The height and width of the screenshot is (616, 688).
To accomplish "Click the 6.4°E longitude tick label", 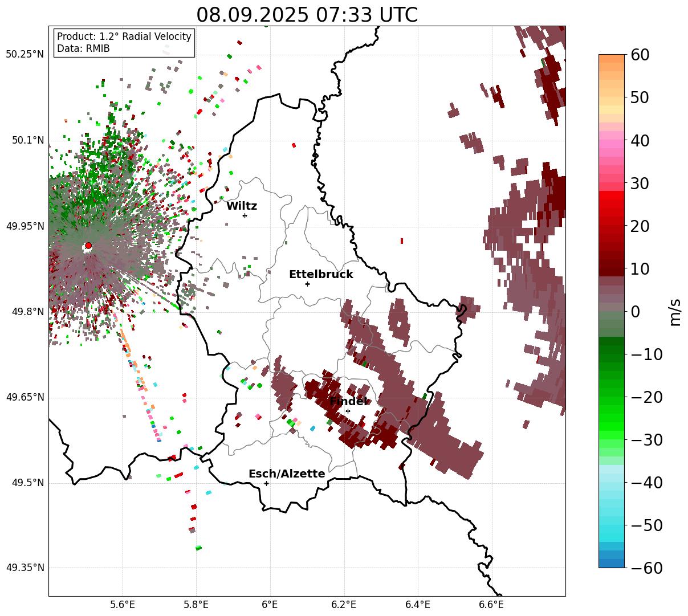I will 418,605.
